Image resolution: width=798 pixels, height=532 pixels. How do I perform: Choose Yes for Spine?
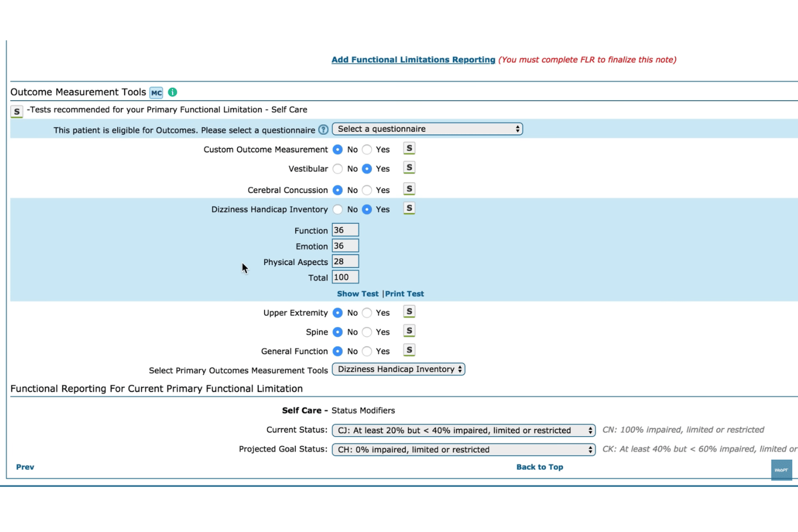tap(367, 332)
